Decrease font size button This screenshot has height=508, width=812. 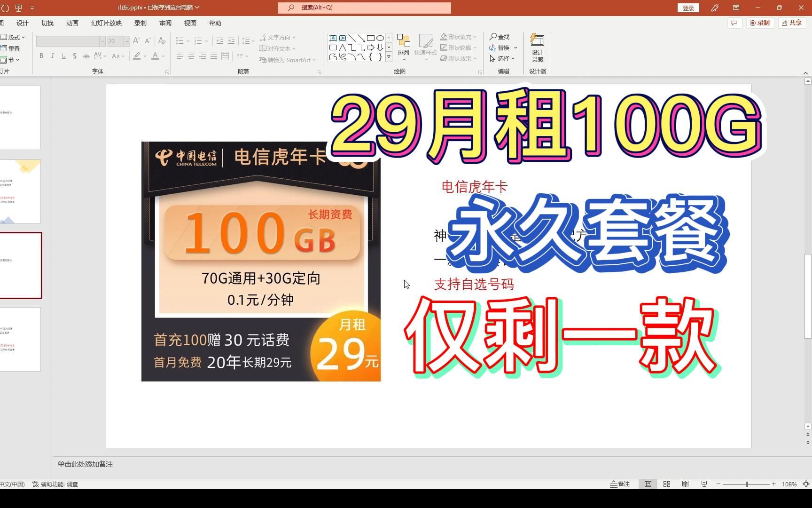tap(148, 41)
